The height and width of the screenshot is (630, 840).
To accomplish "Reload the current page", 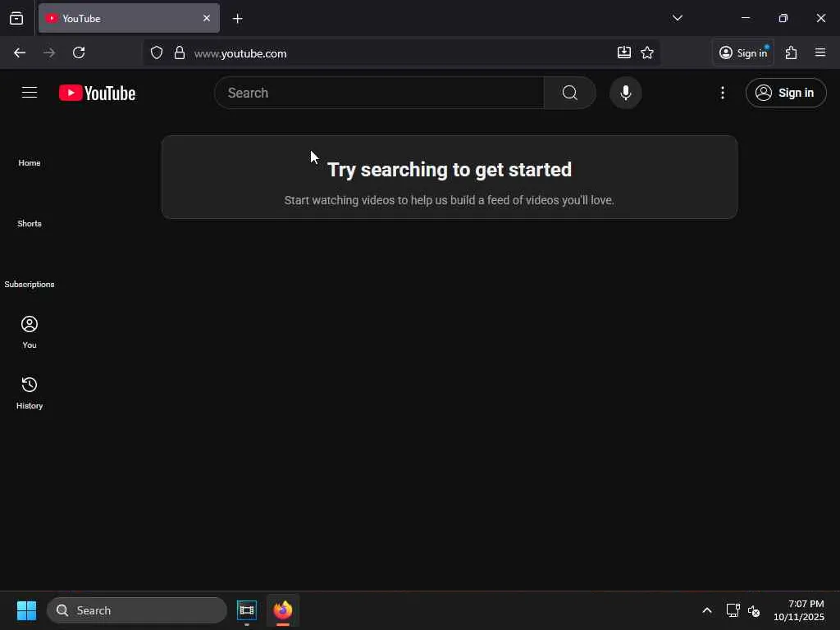I will (x=79, y=52).
